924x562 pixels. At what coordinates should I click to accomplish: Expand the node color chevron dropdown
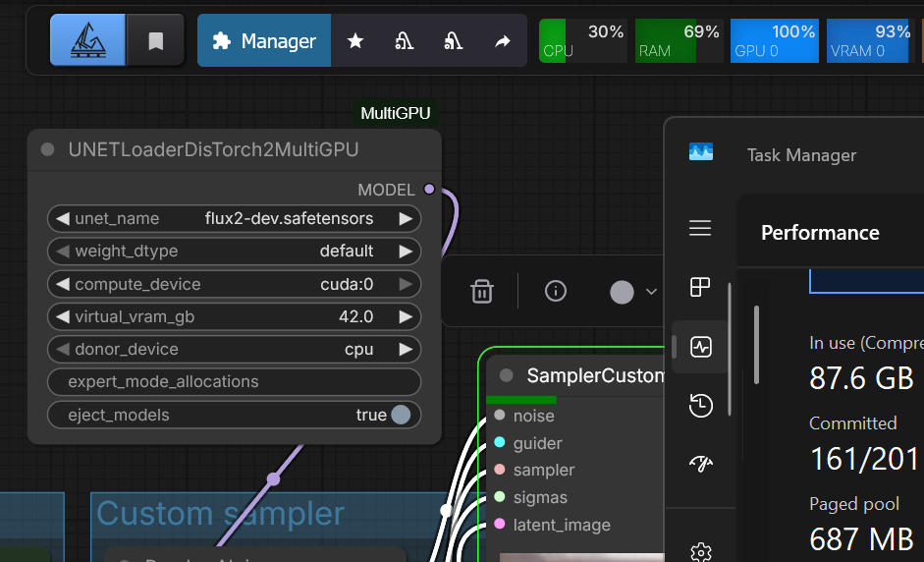point(651,292)
